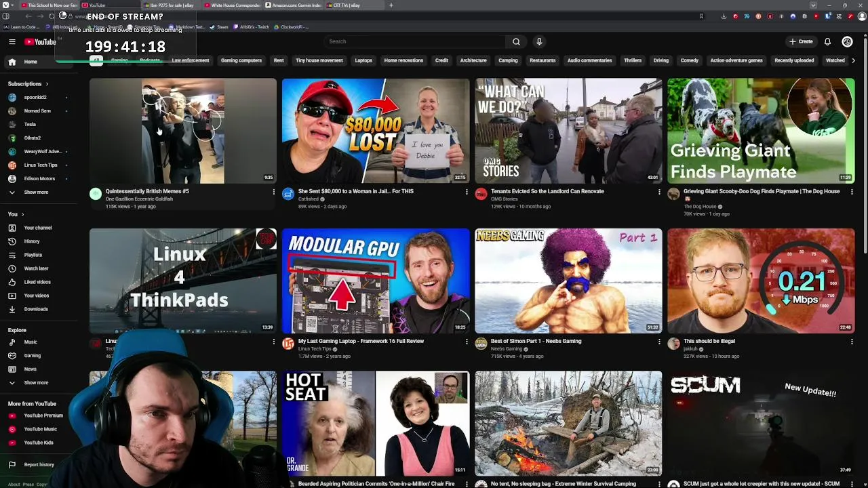Open options for Tenants Evicted video
This screenshot has height=488, width=868.
click(658, 192)
